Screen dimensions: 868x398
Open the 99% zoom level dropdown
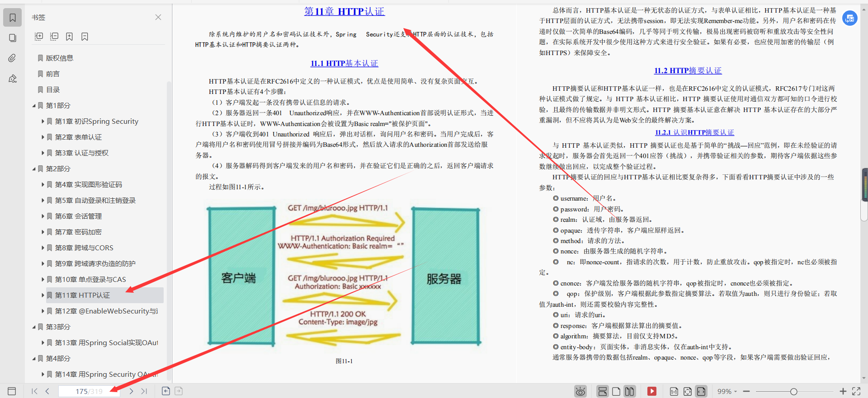(x=727, y=391)
